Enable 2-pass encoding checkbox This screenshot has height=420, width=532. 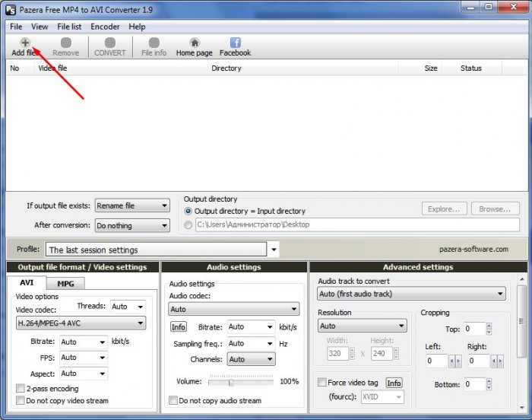point(21,388)
